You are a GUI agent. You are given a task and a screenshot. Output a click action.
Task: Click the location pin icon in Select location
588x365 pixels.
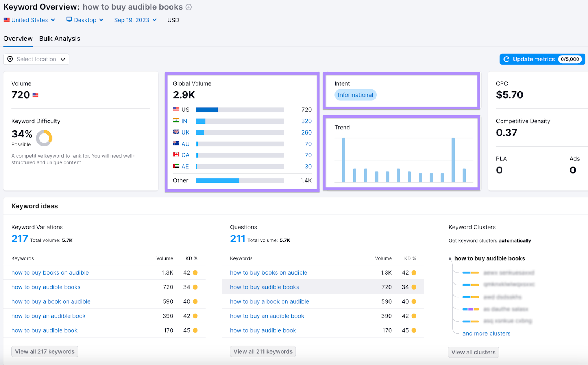[10, 59]
